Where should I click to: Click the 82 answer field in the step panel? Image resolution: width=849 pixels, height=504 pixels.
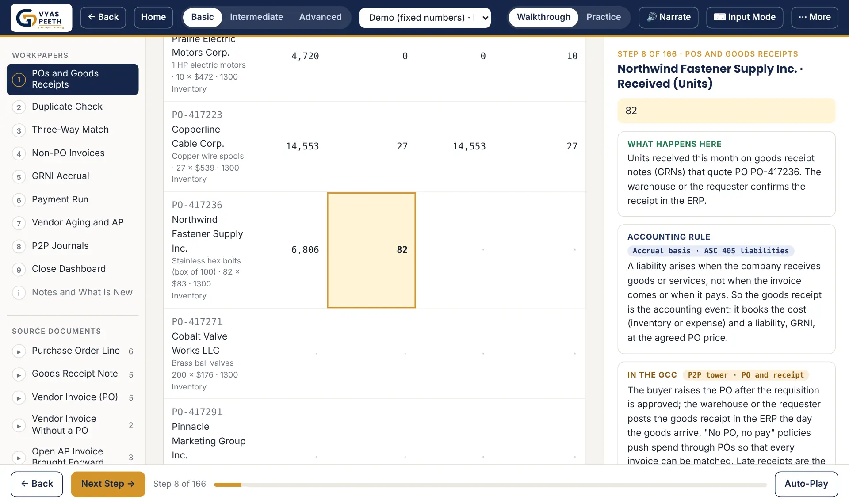click(726, 111)
